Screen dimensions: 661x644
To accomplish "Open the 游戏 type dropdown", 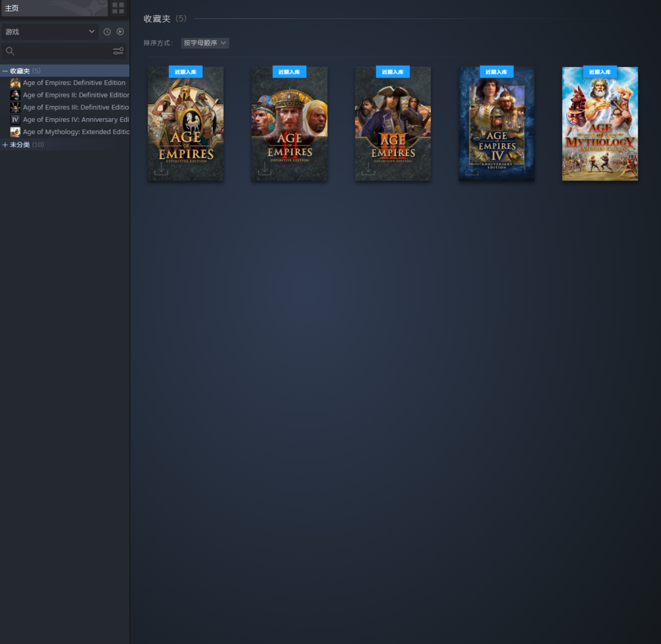I will point(50,32).
